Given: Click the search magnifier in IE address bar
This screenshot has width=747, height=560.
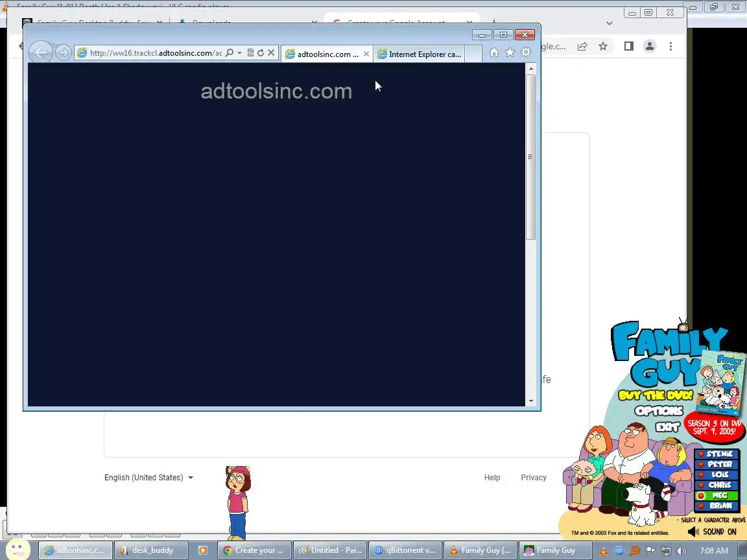Looking at the screenshot, I should [x=230, y=53].
